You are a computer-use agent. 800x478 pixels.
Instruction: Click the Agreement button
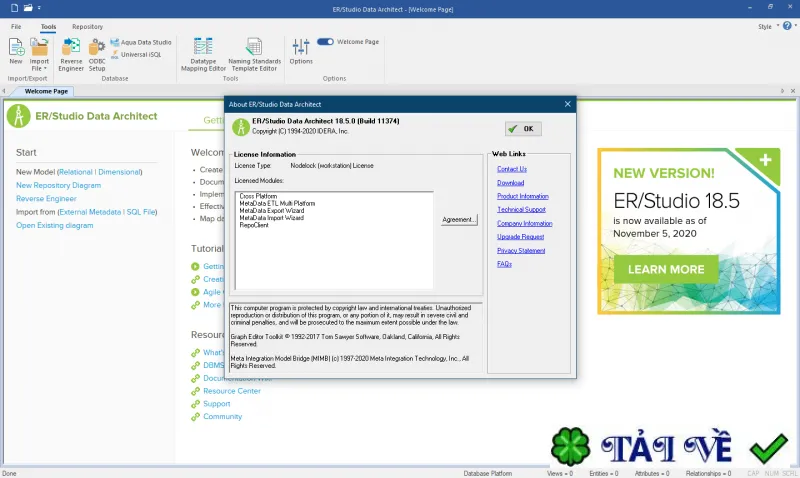459,219
